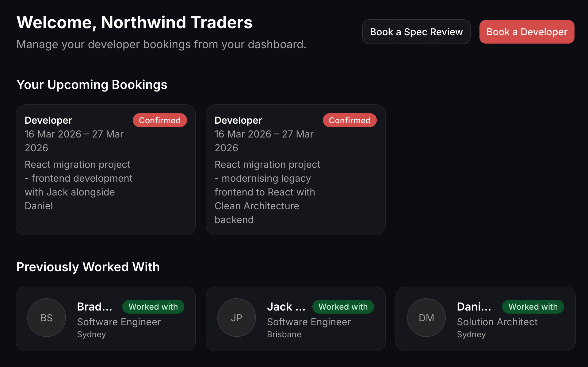Click the Confirmed badge on the first booking
The height and width of the screenshot is (367, 588).
(x=159, y=120)
